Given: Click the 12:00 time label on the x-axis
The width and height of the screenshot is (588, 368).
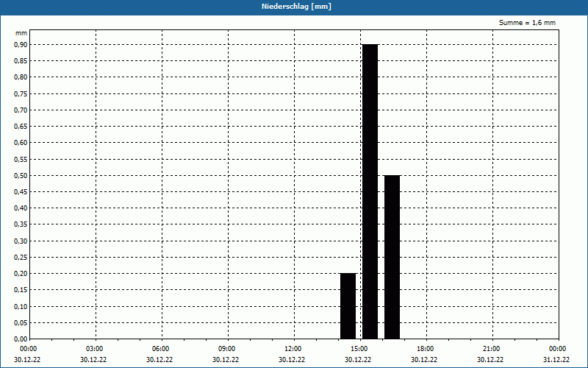Looking at the screenshot, I should (293, 349).
